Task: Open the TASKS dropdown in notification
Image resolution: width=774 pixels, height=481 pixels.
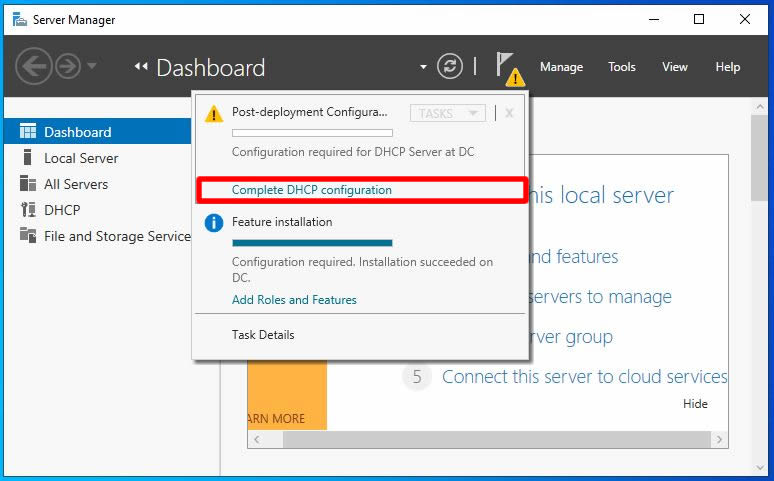Action: 448,114
